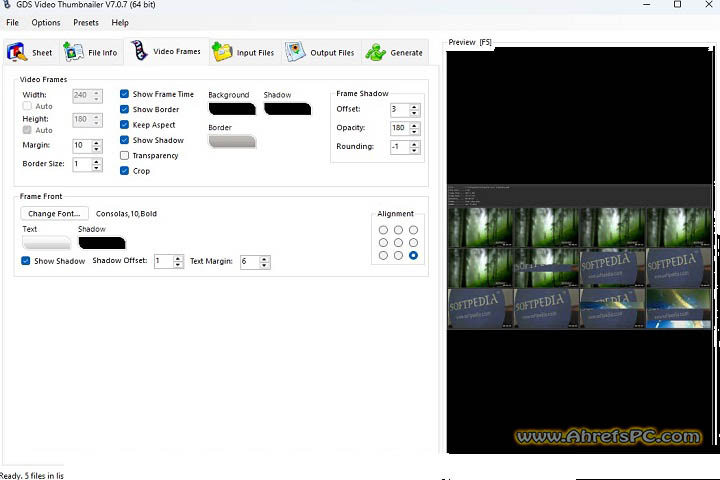Viewport: 720px width, 480px height.
Task: Open the Input Files tab
Action: (x=244, y=52)
